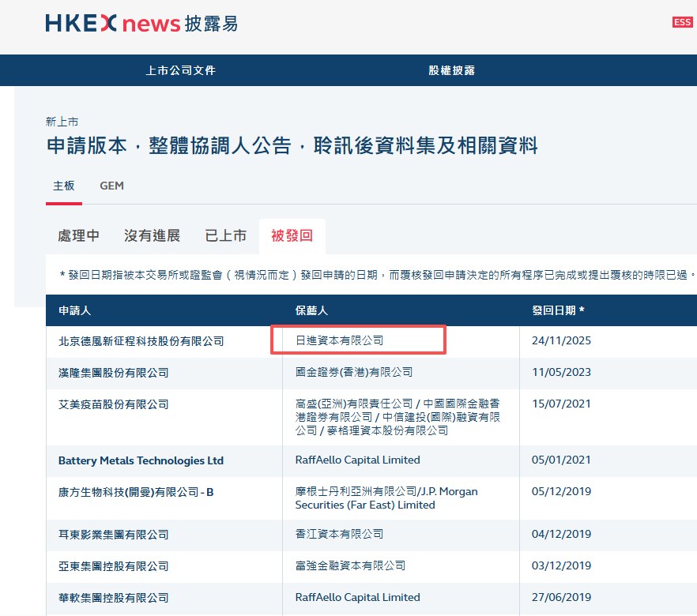Click applicant 康方生物科技(開曼)有限公司 - B
The image size is (697, 616).
pyautogui.click(x=136, y=492)
